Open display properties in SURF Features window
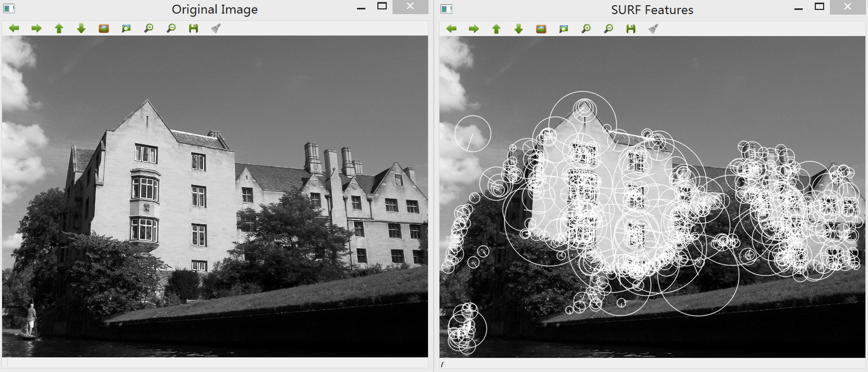Image resolution: width=868 pixels, height=372 pixels. pyautogui.click(x=653, y=29)
